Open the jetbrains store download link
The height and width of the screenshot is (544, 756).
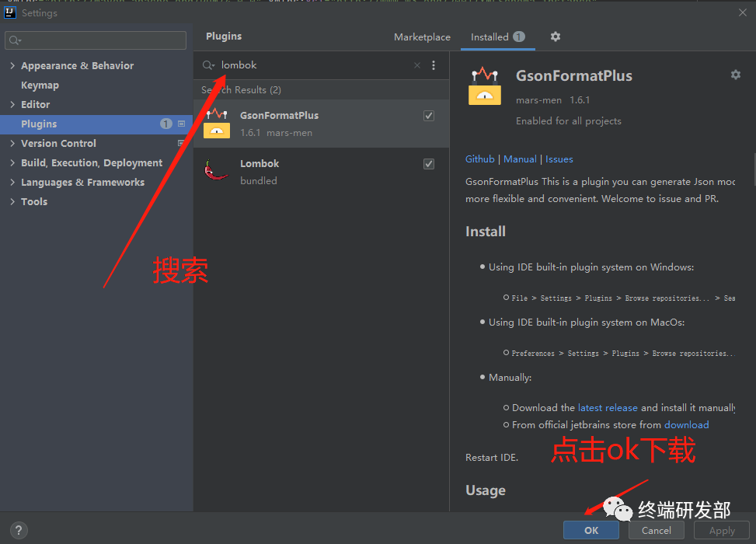coord(686,425)
